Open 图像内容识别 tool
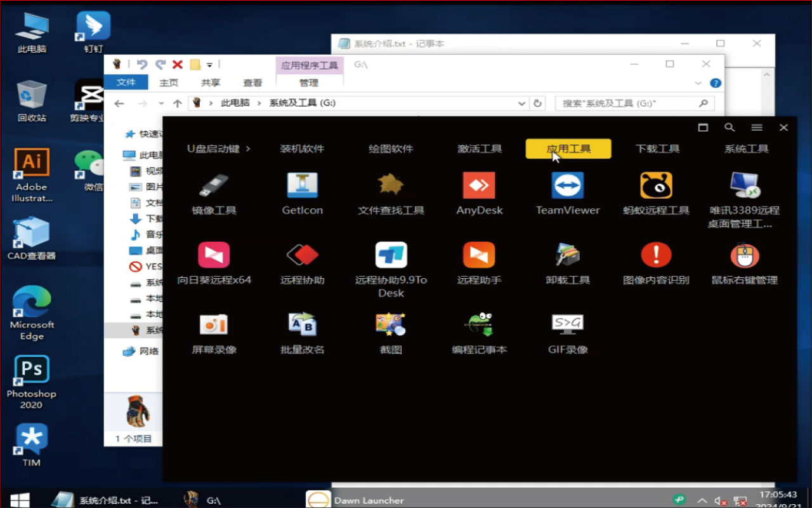This screenshot has height=508, width=812. (x=656, y=264)
